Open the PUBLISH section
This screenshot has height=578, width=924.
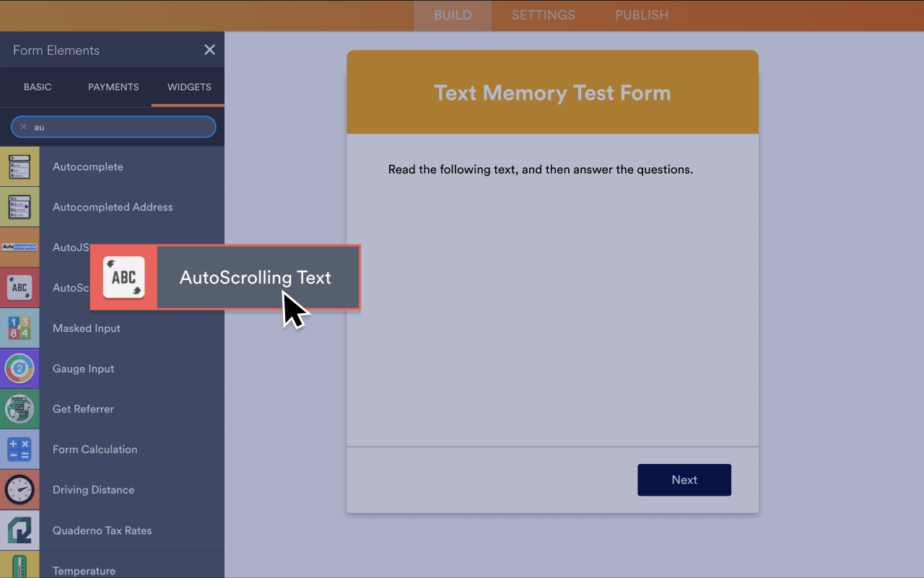tap(641, 14)
